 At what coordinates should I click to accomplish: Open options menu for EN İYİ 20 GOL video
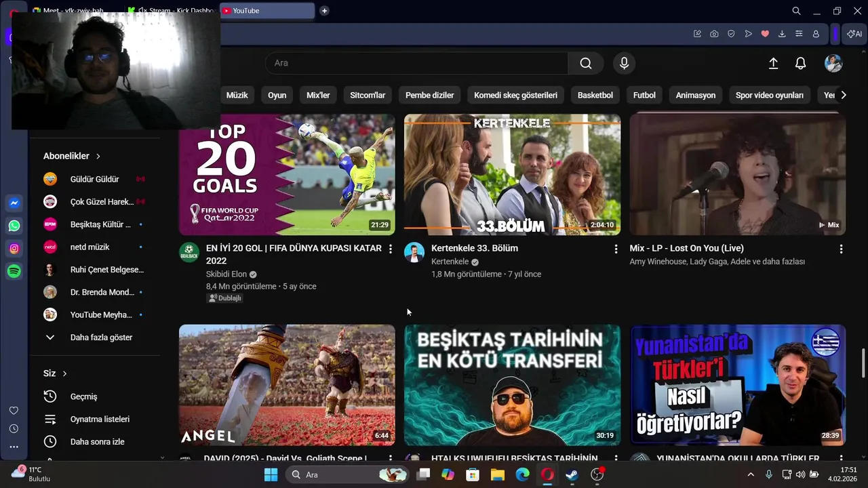tap(390, 249)
